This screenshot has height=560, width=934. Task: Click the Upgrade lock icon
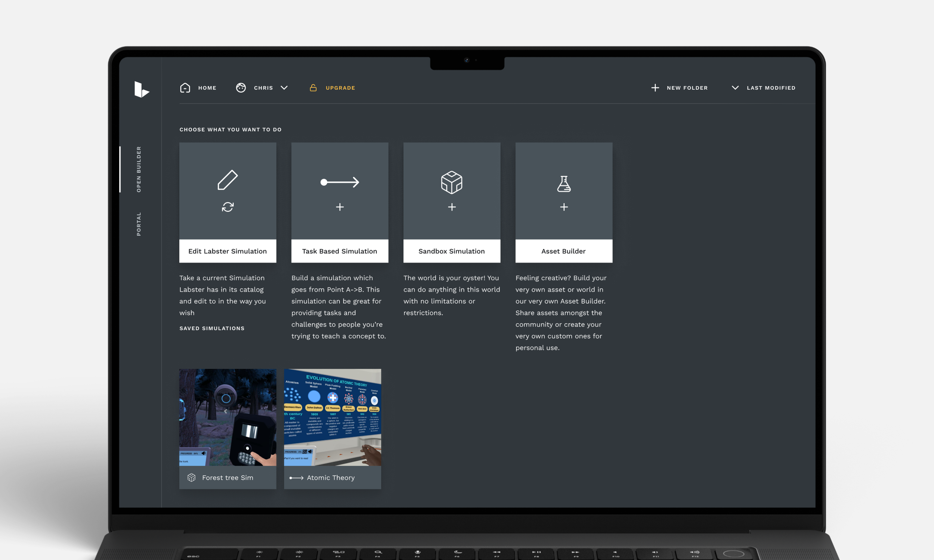coord(313,88)
